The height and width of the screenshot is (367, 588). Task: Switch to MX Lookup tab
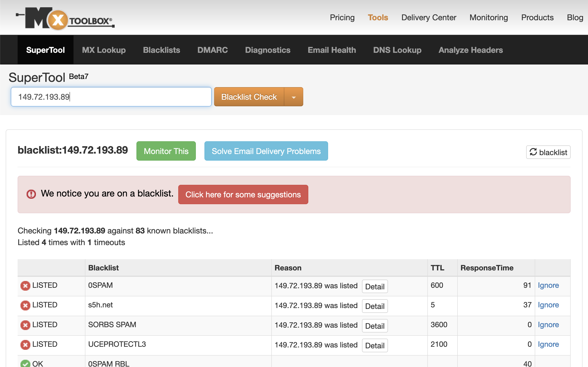coord(104,50)
